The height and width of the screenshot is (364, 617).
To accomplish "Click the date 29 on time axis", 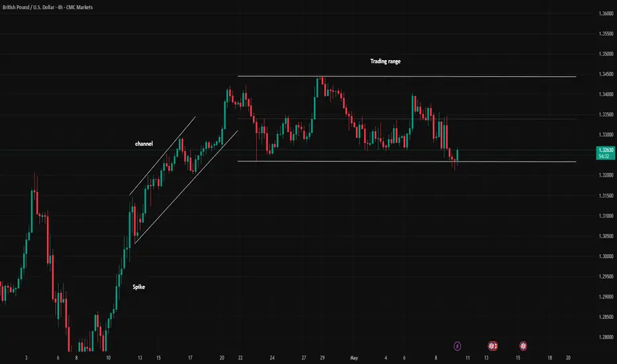I will 322,357.
